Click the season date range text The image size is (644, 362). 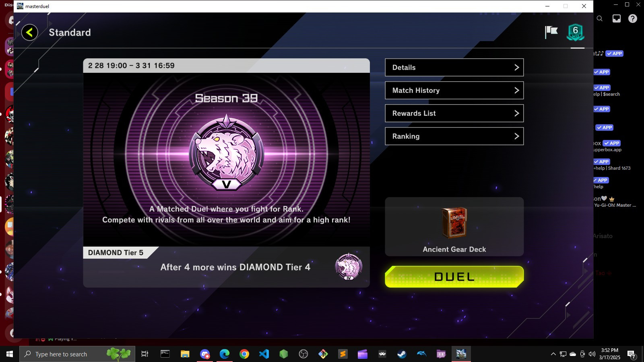pyautogui.click(x=131, y=66)
